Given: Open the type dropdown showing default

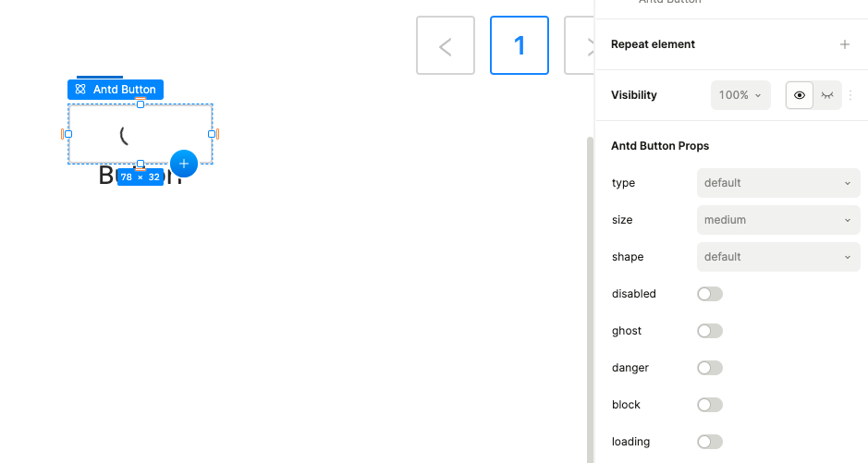Looking at the screenshot, I should click(778, 183).
